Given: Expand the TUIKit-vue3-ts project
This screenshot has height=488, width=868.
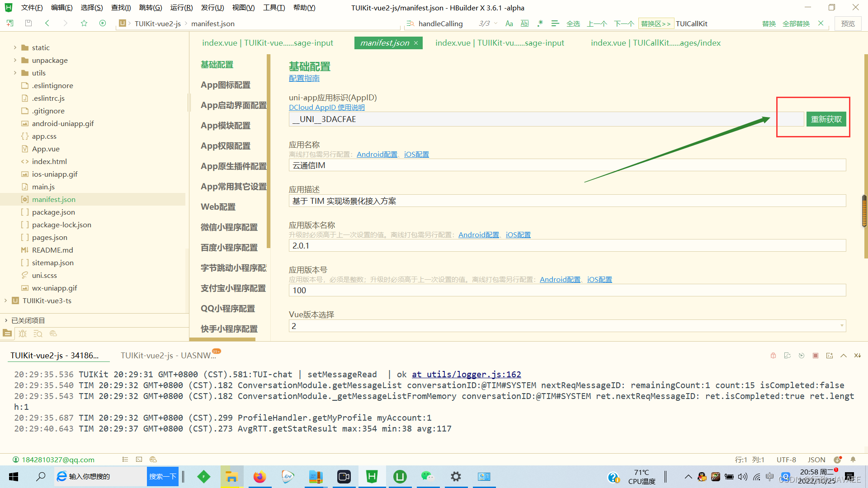Looking at the screenshot, I should pyautogui.click(x=5, y=300).
